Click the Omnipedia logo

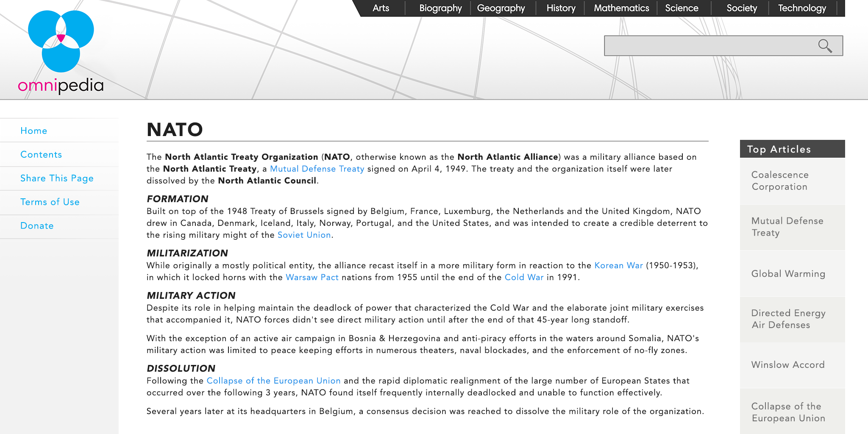(x=61, y=52)
